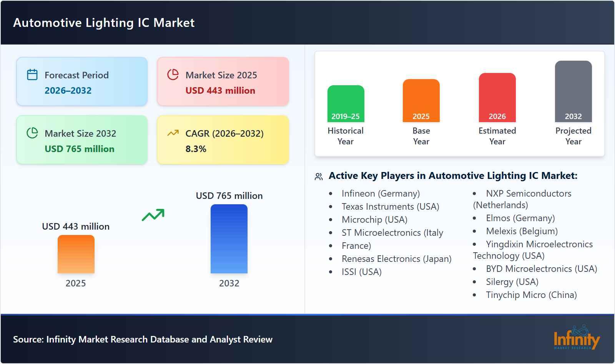This screenshot has width=615, height=364.
Task: Click the USD 765 million label above the blue bar
Action: click(x=229, y=195)
